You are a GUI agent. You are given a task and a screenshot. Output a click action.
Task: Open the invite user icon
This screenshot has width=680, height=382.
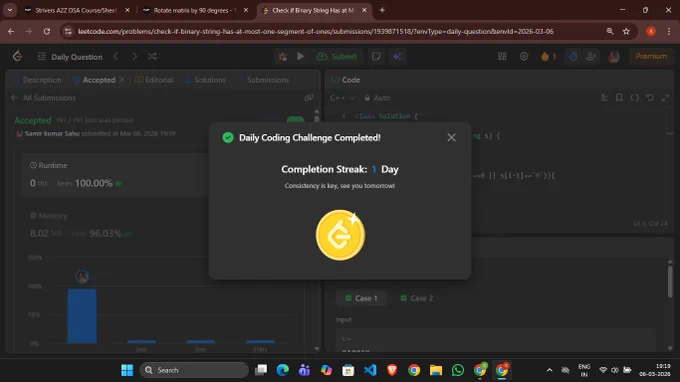point(591,56)
